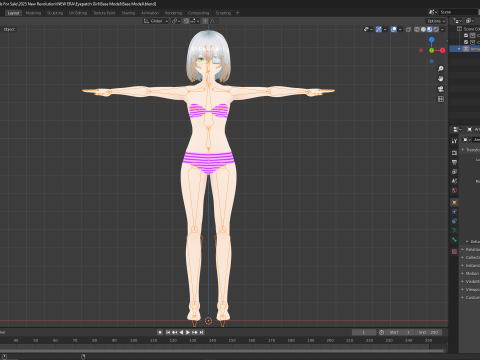Select wireframe viewport shading
Viewport: 480px width, 360px height.
(x=417, y=29)
